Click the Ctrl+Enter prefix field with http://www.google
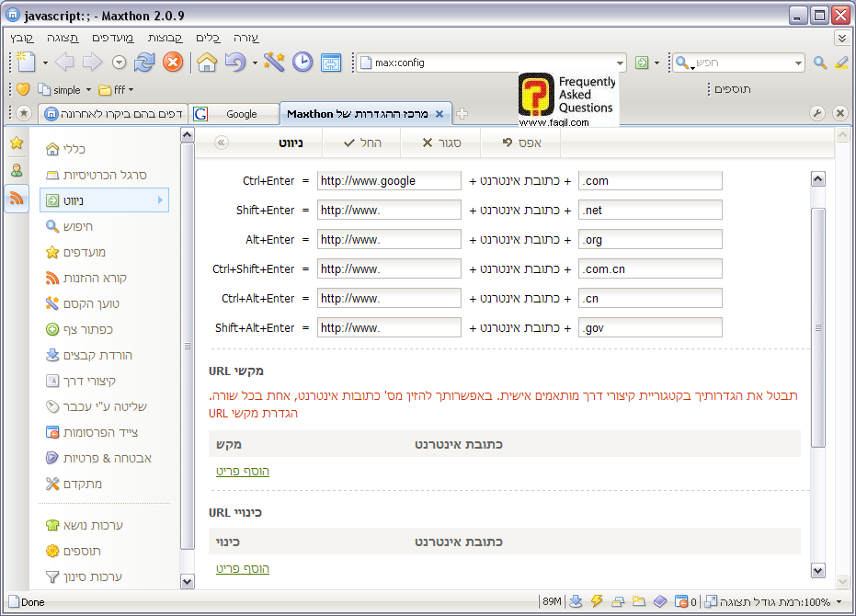The image size is (856, 616). pos(389,181)
